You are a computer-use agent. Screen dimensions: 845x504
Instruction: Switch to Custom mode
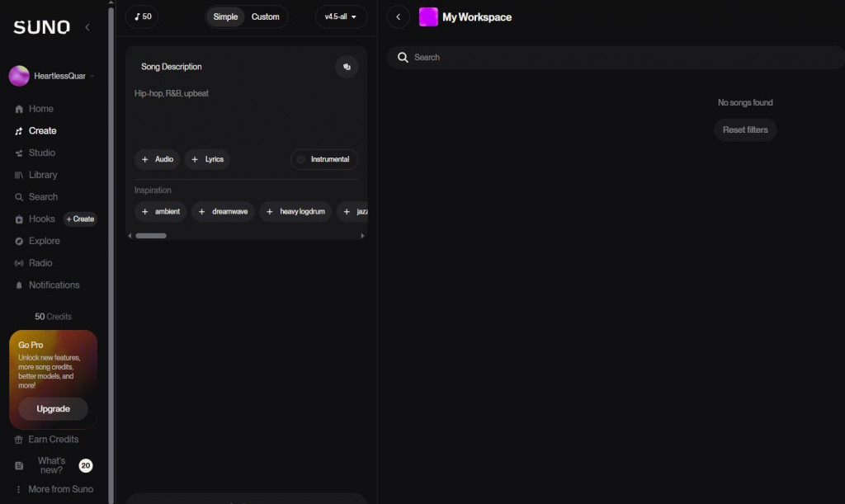point(265,16)
